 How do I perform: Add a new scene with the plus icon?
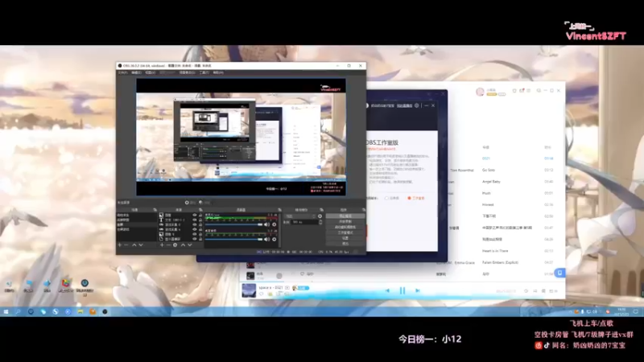coord(119,245)
